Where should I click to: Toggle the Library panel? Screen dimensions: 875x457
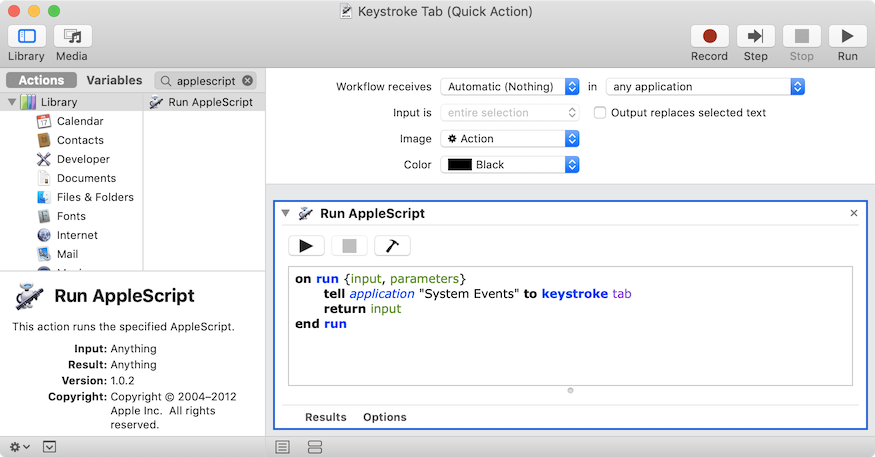click(26, 37)
